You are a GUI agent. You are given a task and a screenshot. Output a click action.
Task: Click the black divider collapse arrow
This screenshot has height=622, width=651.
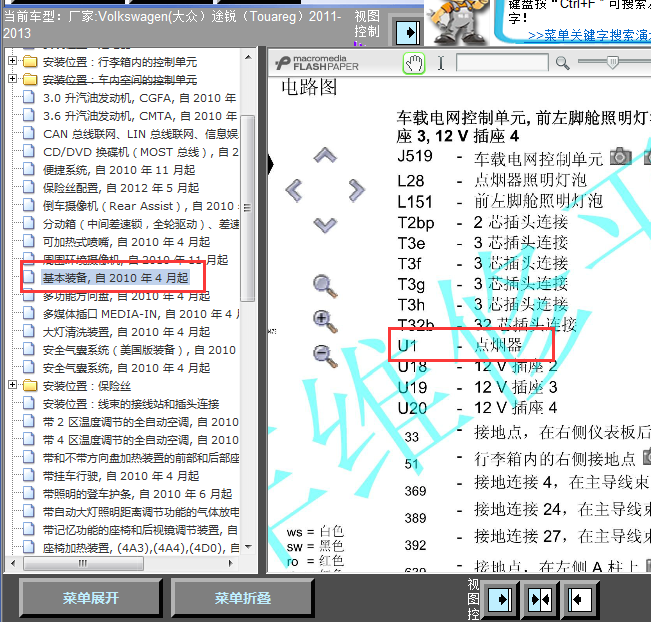pyautogui.click(x=271, y=164)
